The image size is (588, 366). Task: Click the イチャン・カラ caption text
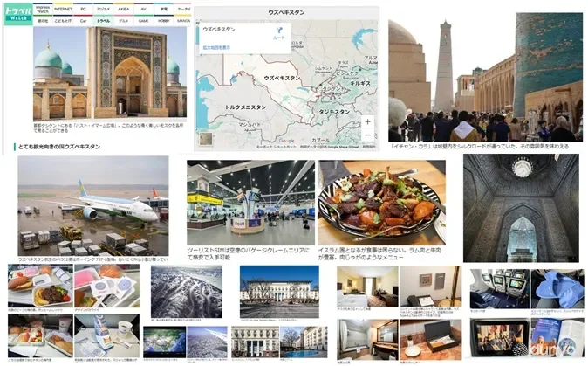tap(480, 147)
